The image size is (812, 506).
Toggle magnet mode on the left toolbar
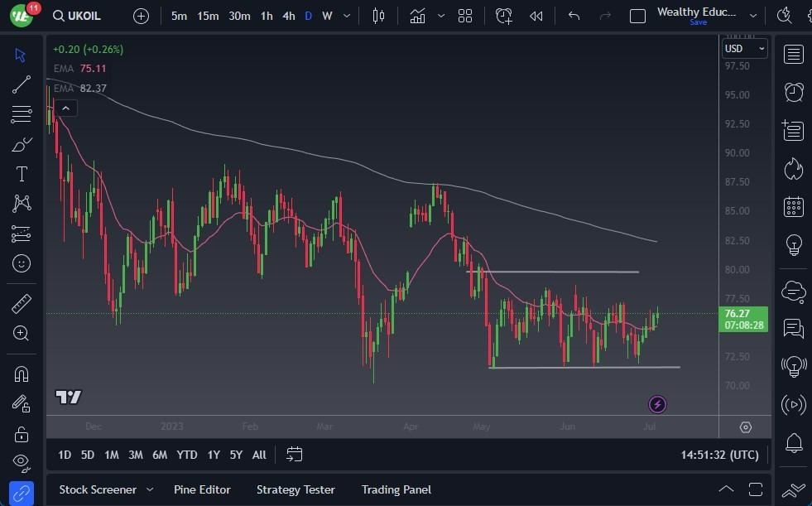click(22, 373)
